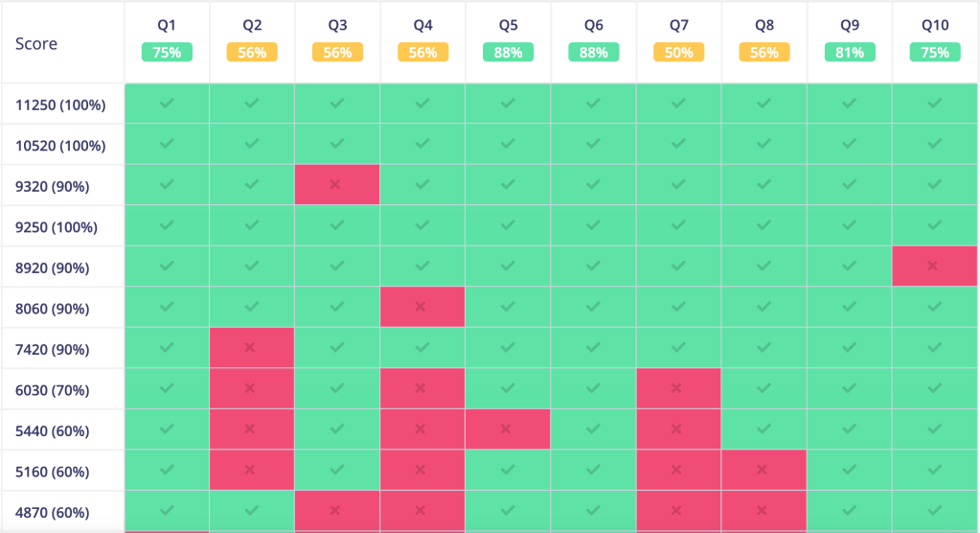Click the X mark in Q8 row 5160
This screenshot has height=533, width=980.
(763, 470)
